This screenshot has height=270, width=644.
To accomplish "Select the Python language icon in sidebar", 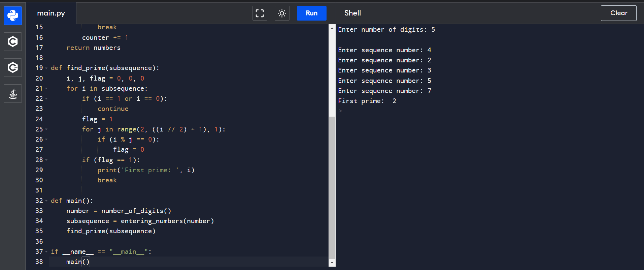I will [x=13, y=16].
